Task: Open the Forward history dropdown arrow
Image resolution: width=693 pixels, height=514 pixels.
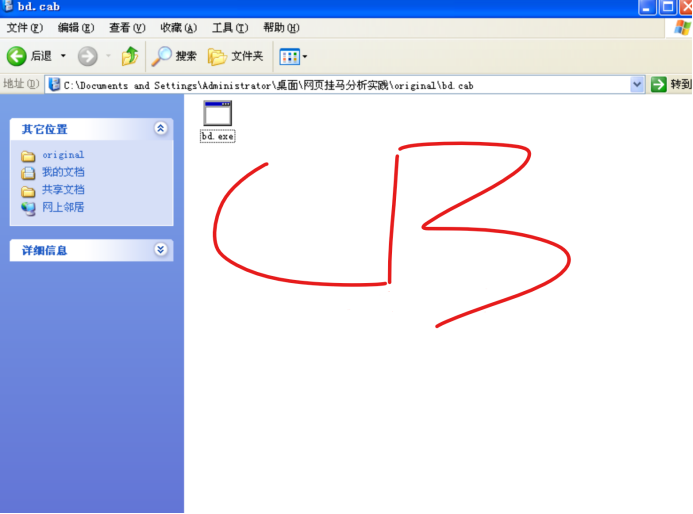Action: pos(108,56)
